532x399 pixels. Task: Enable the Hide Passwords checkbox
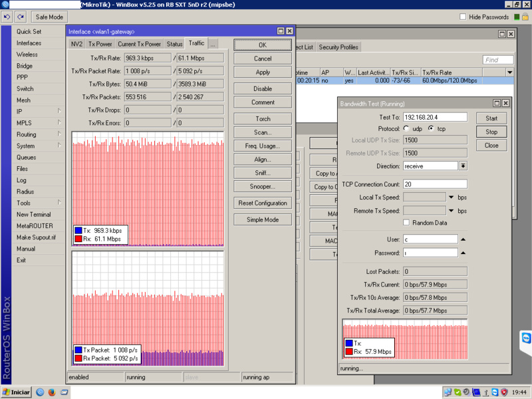(462, 17)
